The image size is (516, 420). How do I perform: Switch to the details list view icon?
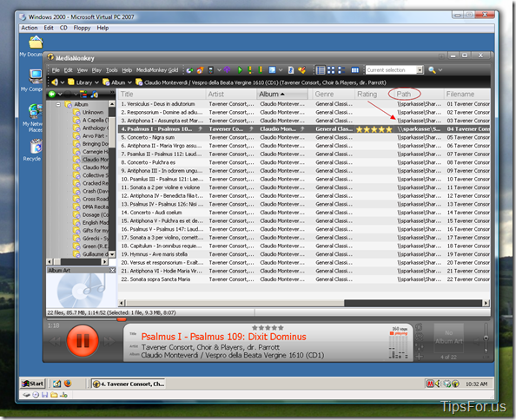321,70
